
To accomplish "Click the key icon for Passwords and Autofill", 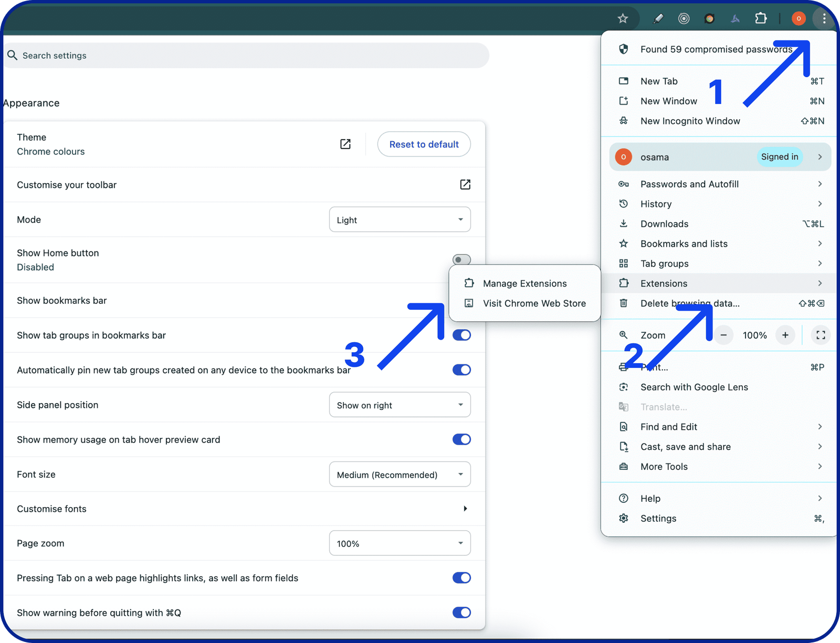I will tap(624, 184).
